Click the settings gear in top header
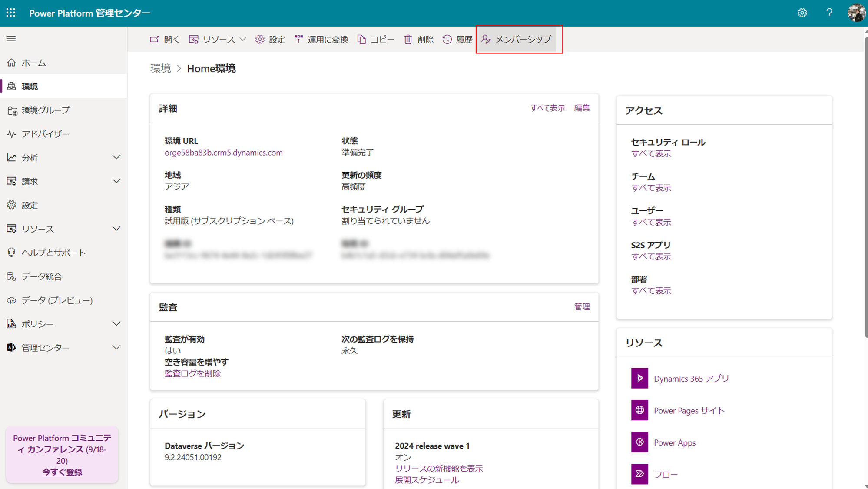The image size is (868, 489). pos(802,13)
